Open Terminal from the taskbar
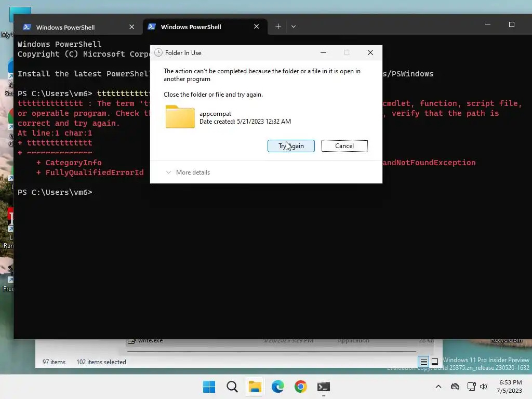This screenshot has height=399, width=532. [323, 387]
